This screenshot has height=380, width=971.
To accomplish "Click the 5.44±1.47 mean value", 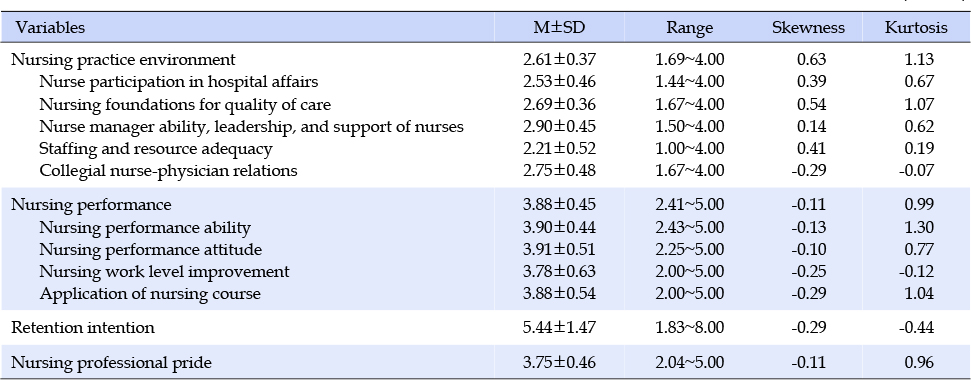I will point(559,327).
